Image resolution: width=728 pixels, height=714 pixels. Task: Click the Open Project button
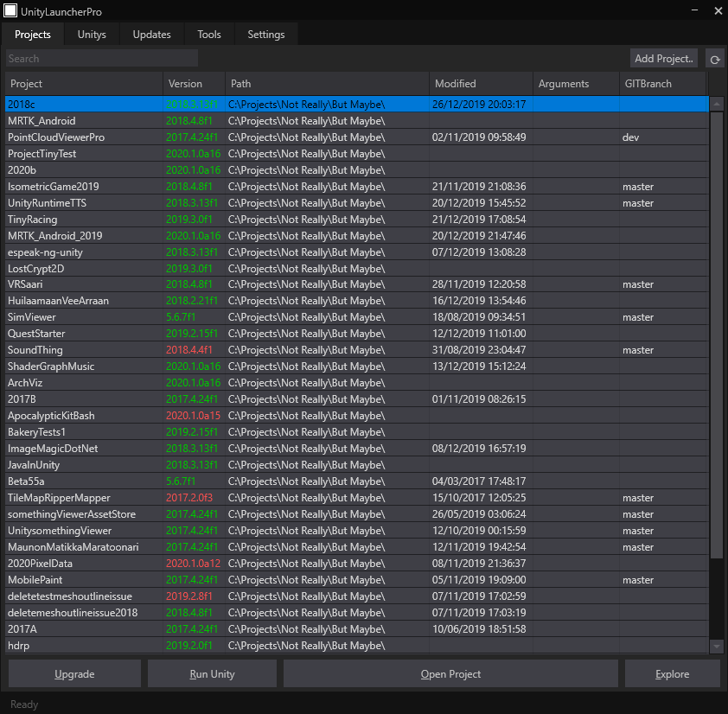point(450,674)
